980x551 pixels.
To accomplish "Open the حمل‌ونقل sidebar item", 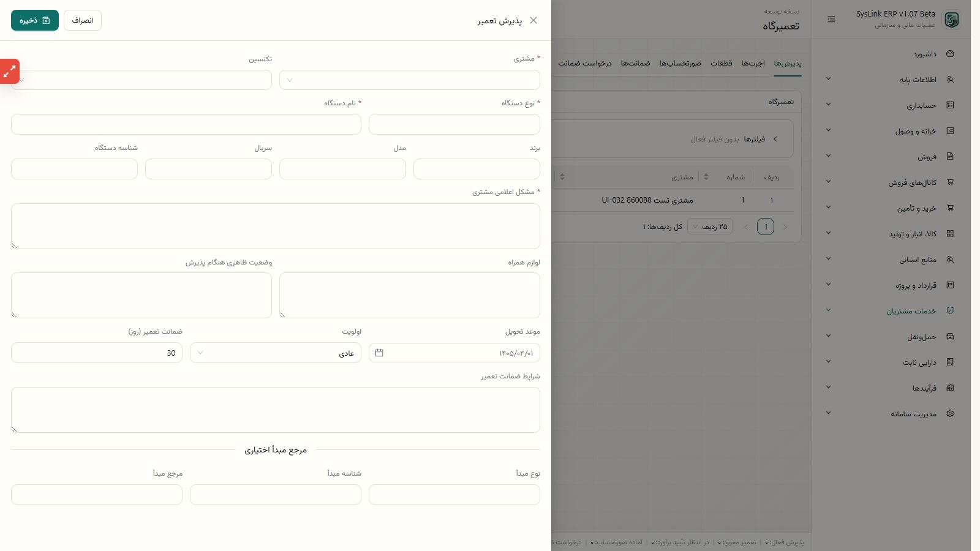I will pyautogui.click(x=891, y=337).
